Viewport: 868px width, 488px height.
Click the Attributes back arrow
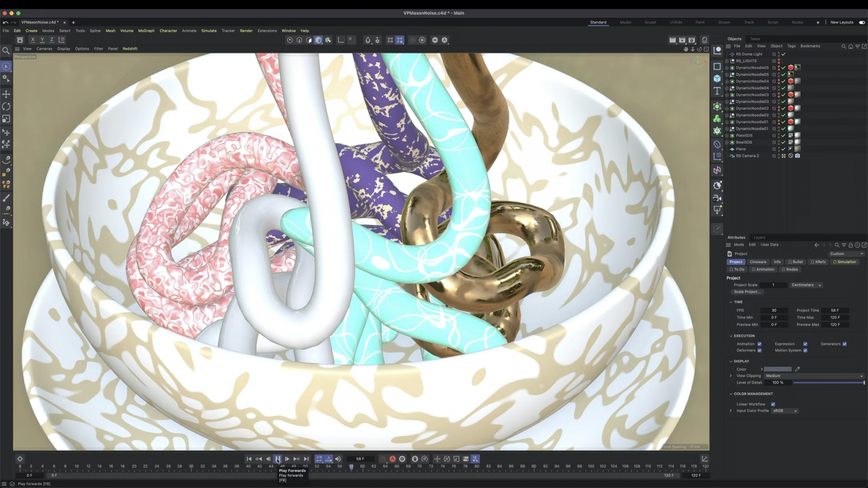click(816, 245)
